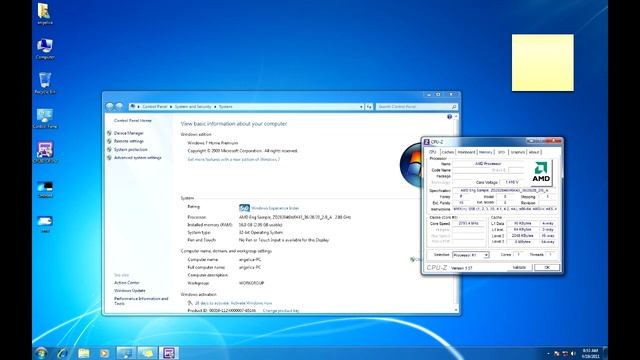
Task: Click Control Panel in the breadcrumb path
Action: [155, 107]
